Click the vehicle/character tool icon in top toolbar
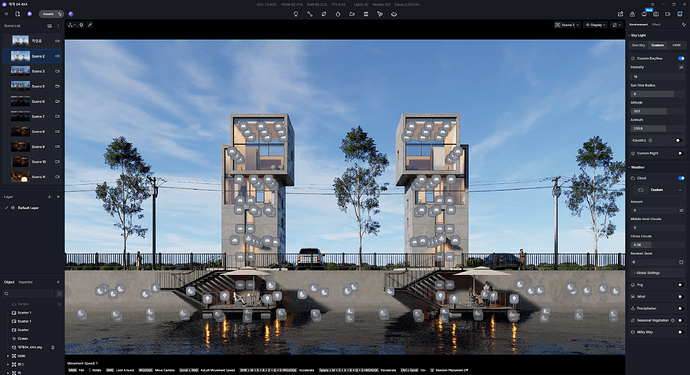690x375 pixels. [x=352, y=14]
